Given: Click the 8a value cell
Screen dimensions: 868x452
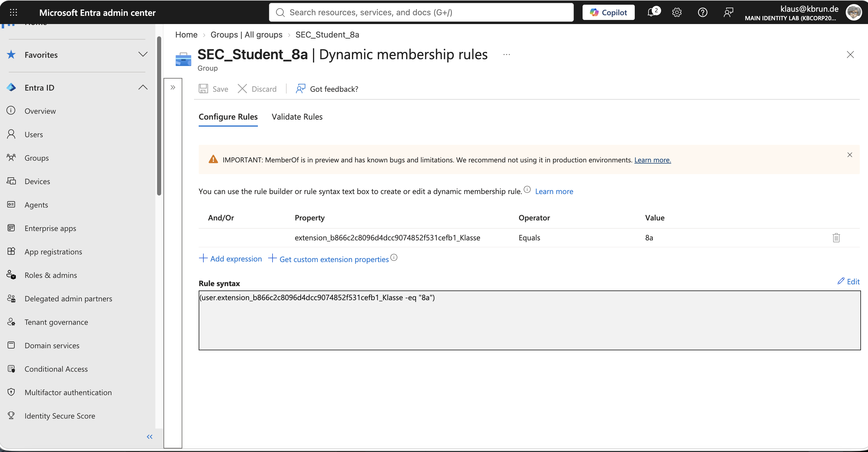Looking at the screenshot, I should 649,238.
